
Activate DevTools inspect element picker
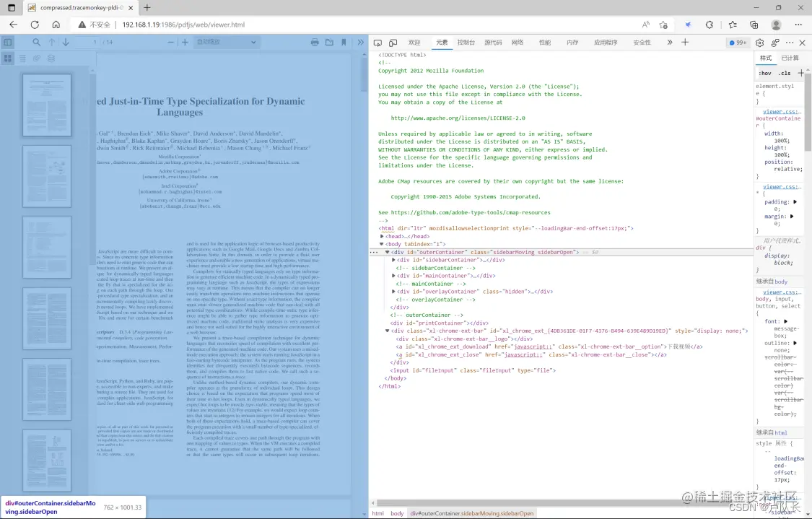pyautogui.click(x=377, y=43)
